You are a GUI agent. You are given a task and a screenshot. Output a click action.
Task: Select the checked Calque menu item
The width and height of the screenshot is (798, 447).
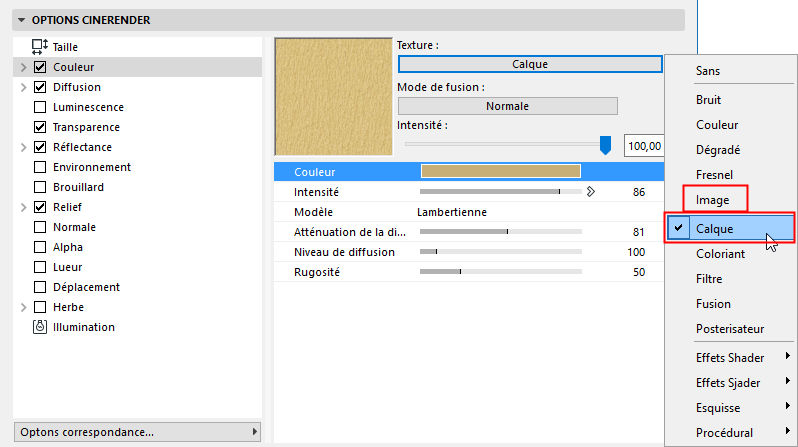[x=730, y=229]
